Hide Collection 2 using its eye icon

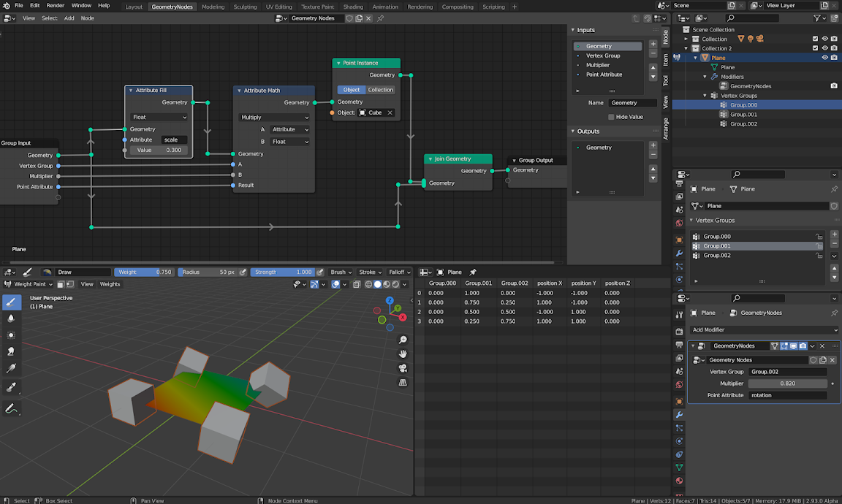tap(824, 47)
